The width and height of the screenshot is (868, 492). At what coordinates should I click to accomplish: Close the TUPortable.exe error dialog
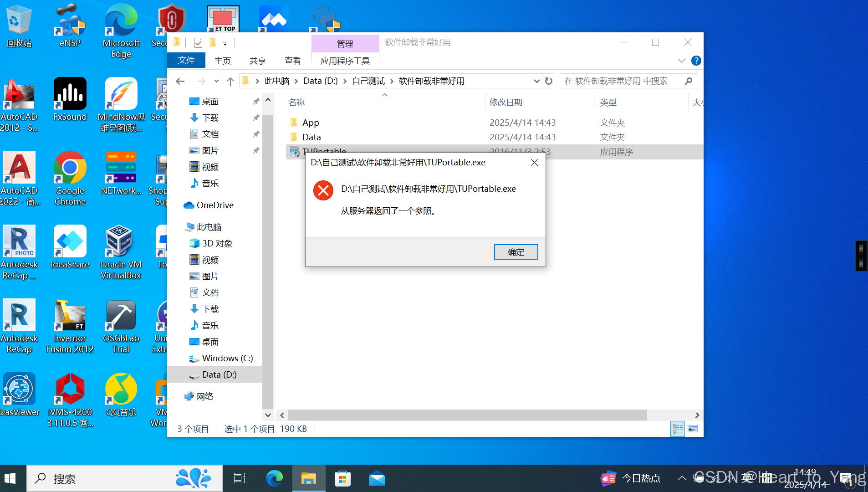click(x=534, y=163)
